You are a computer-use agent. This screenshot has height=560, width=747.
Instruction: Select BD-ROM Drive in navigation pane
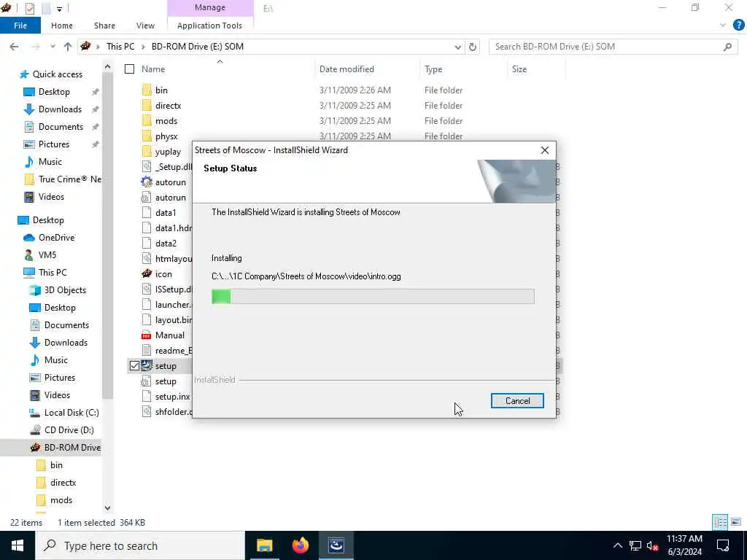[x=72, y=448]
